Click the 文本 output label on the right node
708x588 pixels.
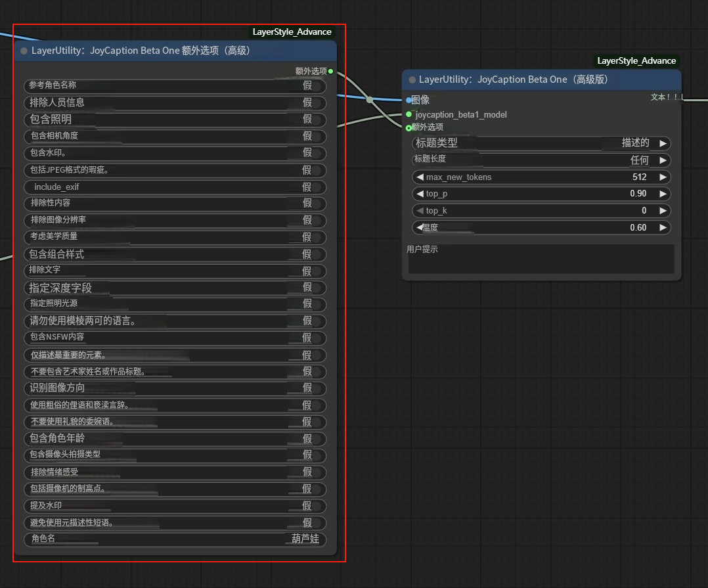pyautogui.click(x=667, y=97)
